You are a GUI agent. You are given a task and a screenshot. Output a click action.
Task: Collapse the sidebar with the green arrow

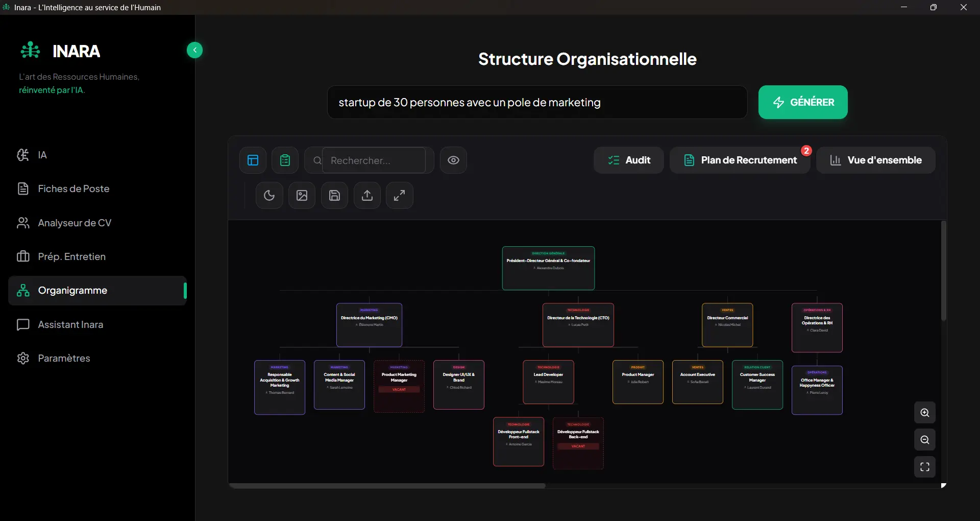[194, 50]
